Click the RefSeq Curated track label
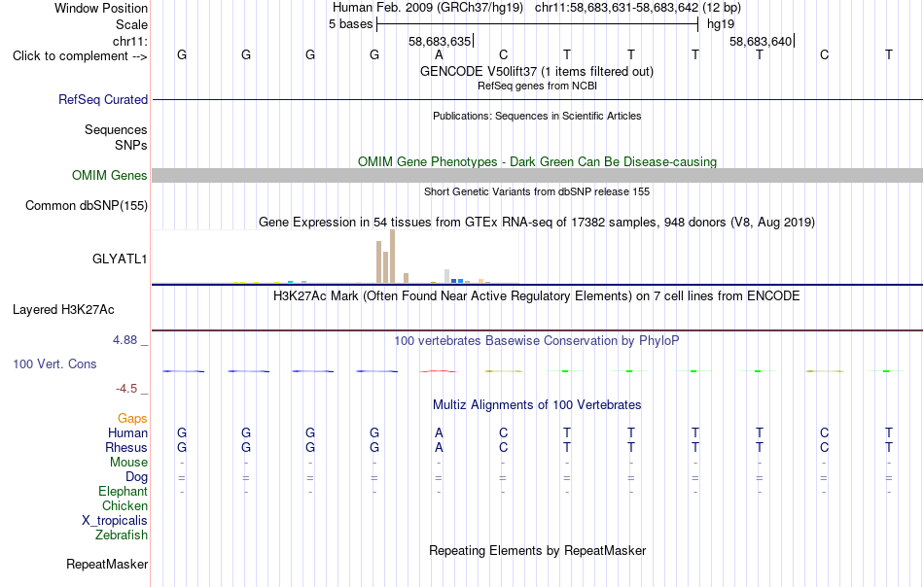The height and width of the screenshot is (587, 924). pyautogui.click(x=102, y=99)
